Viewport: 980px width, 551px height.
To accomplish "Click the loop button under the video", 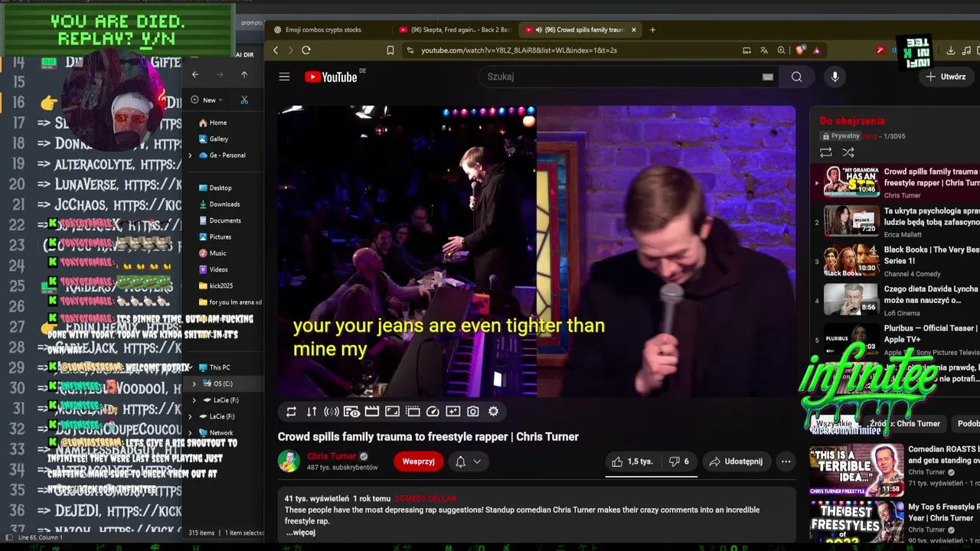I will [291, 412].
